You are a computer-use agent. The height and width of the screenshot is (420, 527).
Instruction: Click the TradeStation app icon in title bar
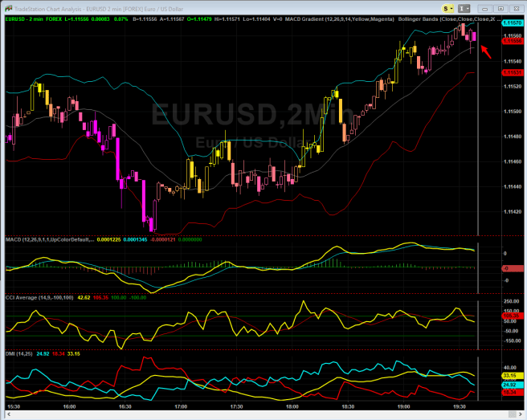point(6,7)
